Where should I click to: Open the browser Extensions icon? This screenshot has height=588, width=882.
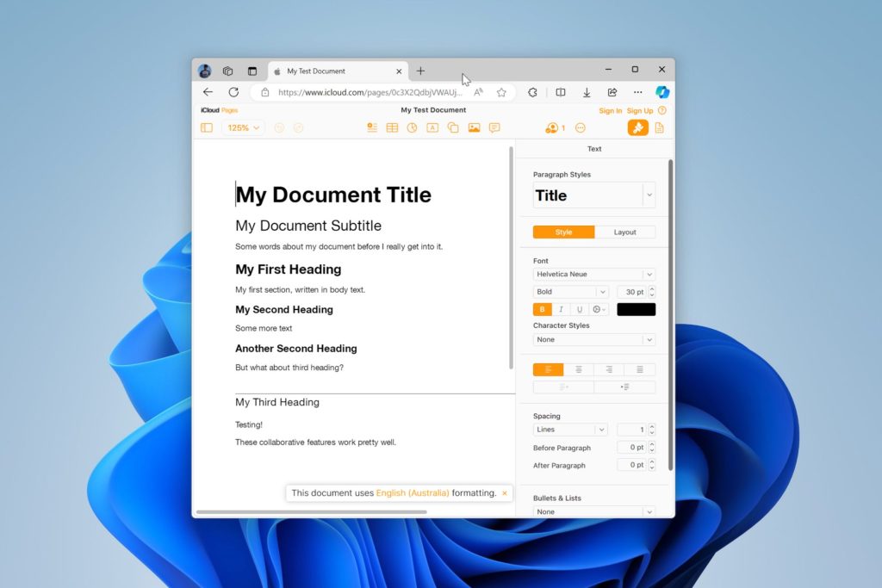tap(532, 92)
